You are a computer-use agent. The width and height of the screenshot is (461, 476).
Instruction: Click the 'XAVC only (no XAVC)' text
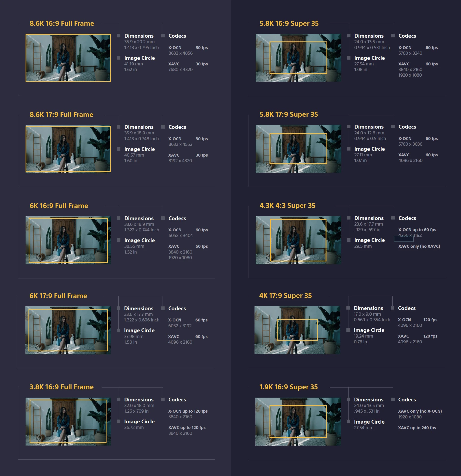pyautogui.click(x=419, y=246)
